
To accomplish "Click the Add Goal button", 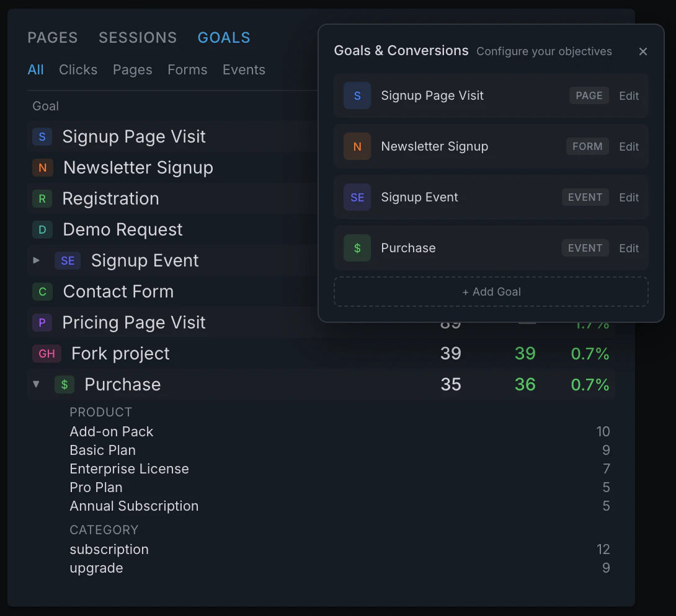I will coord(491,291).
